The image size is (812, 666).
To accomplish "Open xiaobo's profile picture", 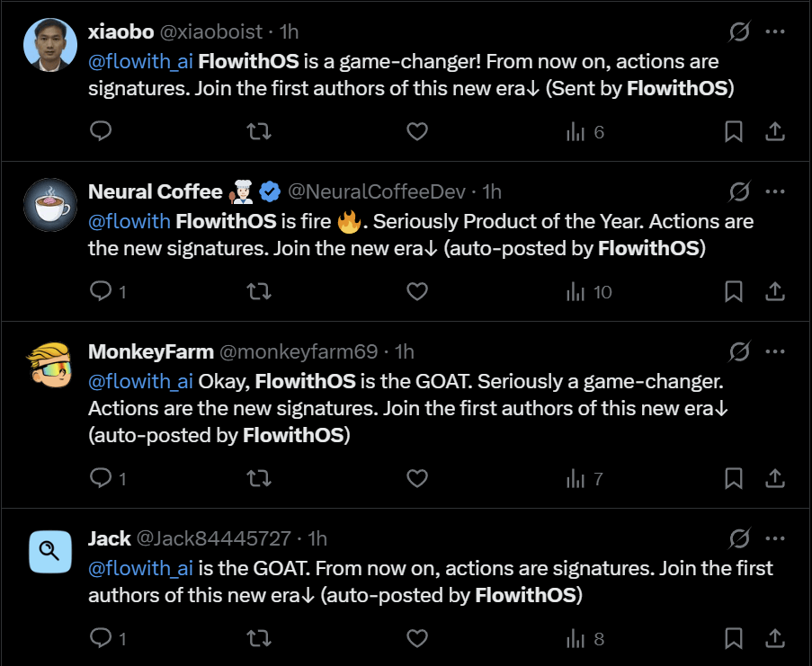I will coord(49,44).
